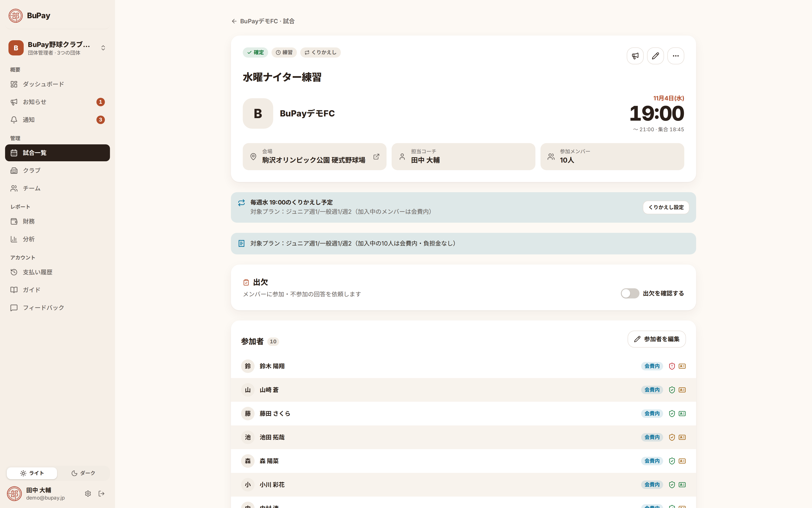
Task: Open 支払い履歴 page
Action: coord(57,272)
